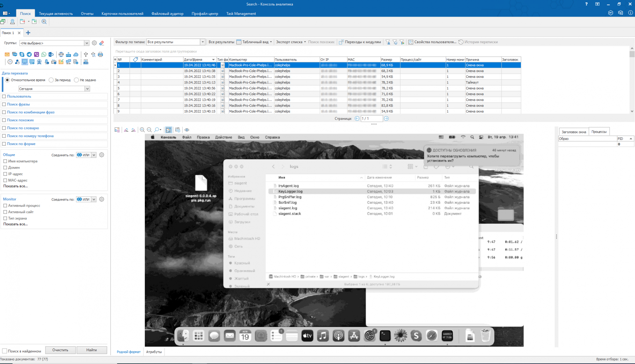Screen dimensions: 635x364
Task: Click the eraser icon beside Группы
Action: (x=102, y=43)
